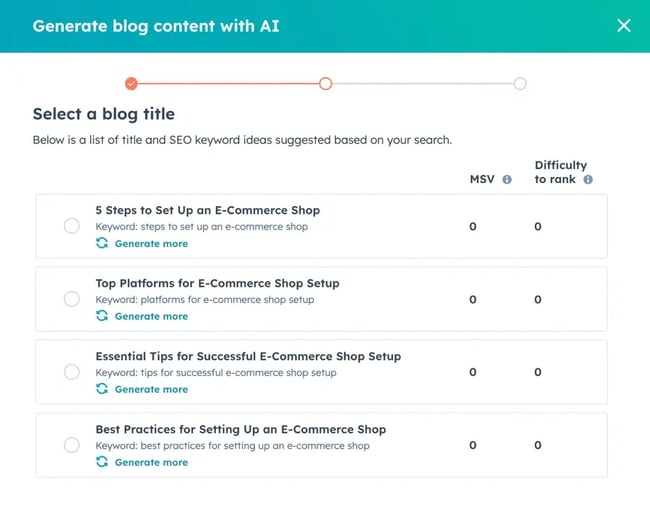Click the third step circle in progress bar

520,84
